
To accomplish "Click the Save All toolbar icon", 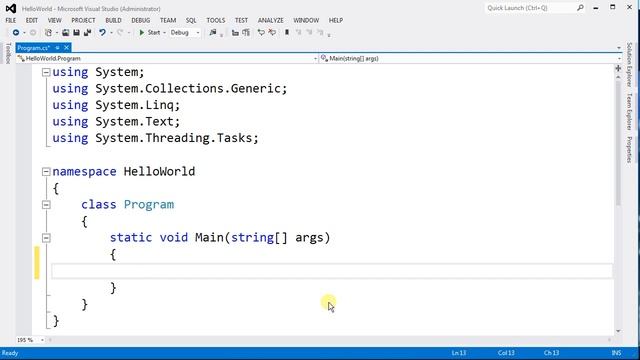I will coord(87,33).
